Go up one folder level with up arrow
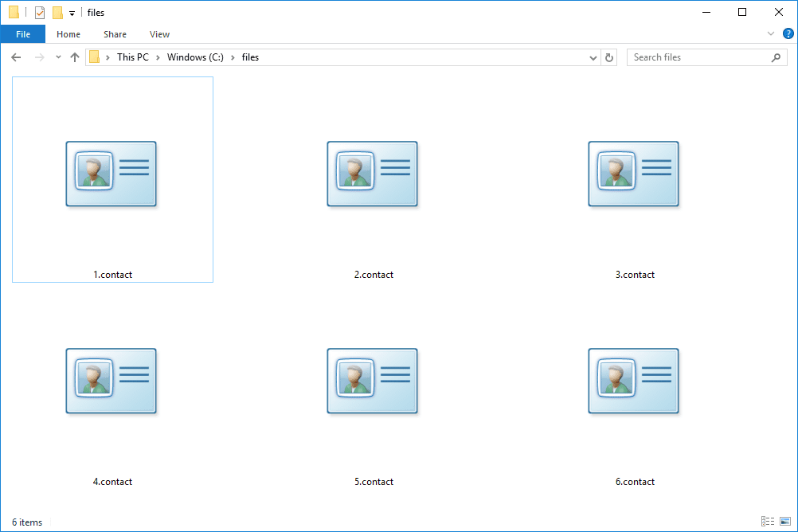 point(75,57)
